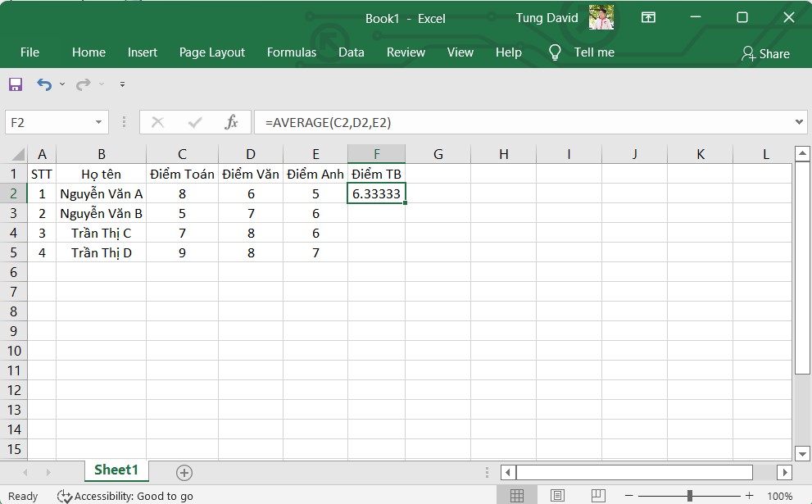Viewport: 812px width, 504px height.
Task: Select row 10 header
Action: [x=13, y=351]
